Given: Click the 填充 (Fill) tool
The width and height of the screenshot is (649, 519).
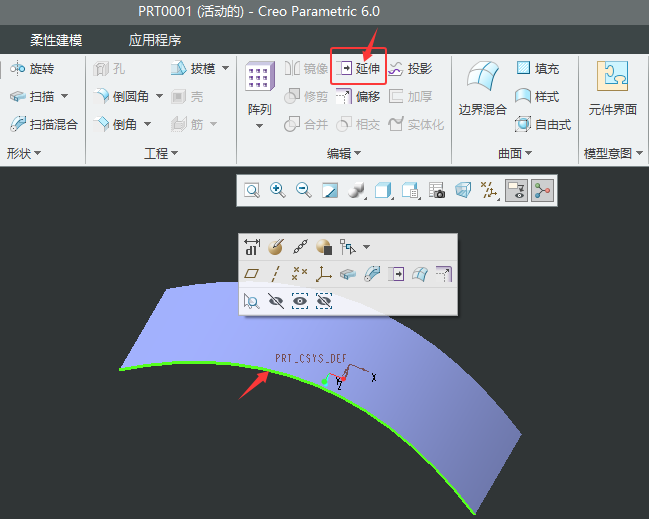Looking at the screenshot, I should [x=538, y=68].
